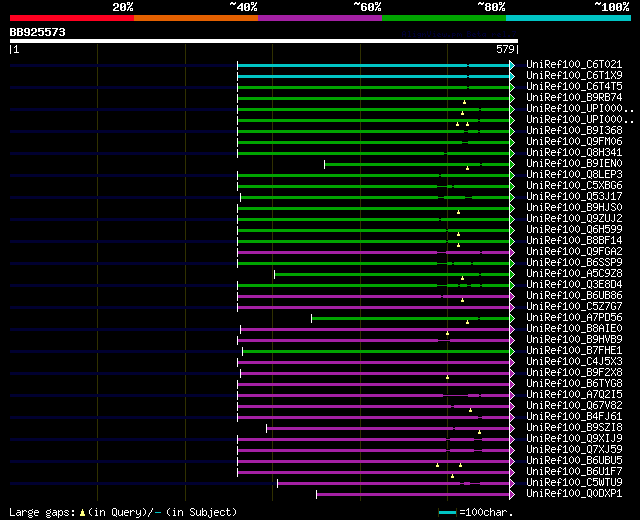
Task: Click green arrowhead ending the B7FHE1 alignment
Action: coord(512,351)
